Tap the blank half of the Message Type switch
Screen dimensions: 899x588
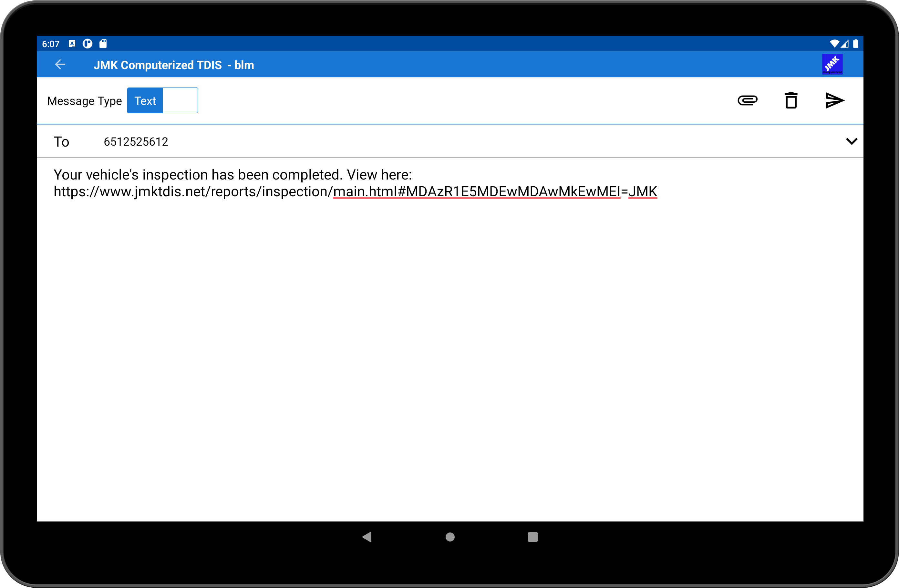coord(180,100)
